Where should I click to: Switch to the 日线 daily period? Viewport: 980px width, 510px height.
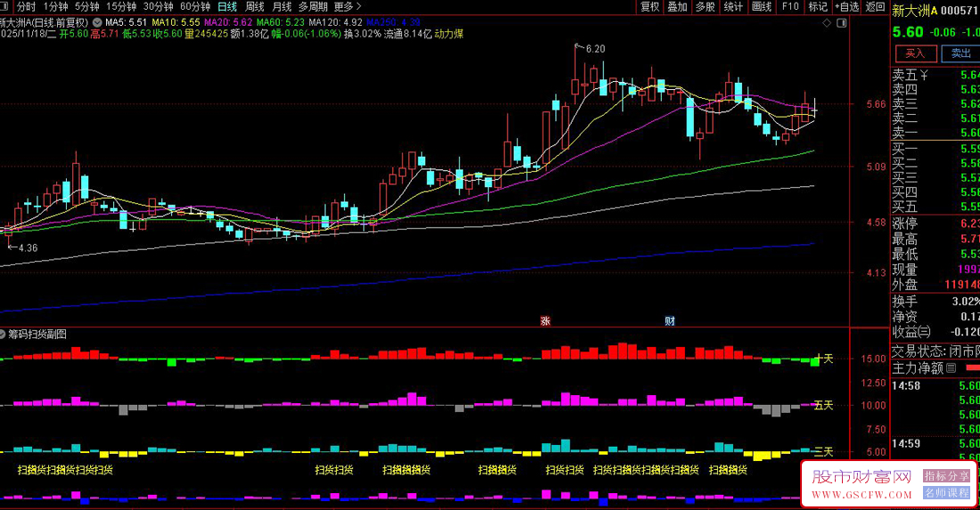pyautogui.click(x=227, y=6)
